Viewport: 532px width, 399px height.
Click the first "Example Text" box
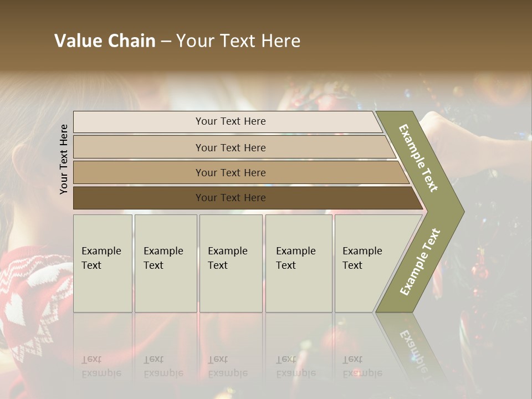click(103, 263)
